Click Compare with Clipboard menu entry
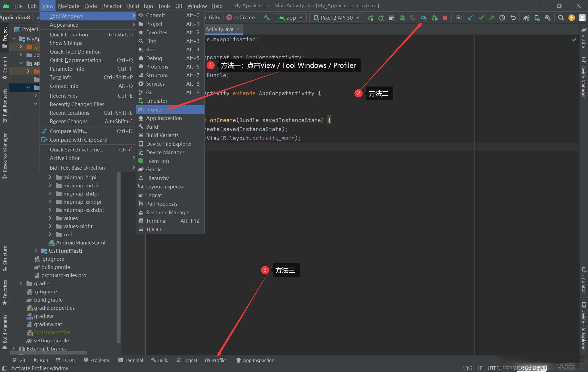Image resolution: width=588 pixels, height=372 pixels. point(88,140)
